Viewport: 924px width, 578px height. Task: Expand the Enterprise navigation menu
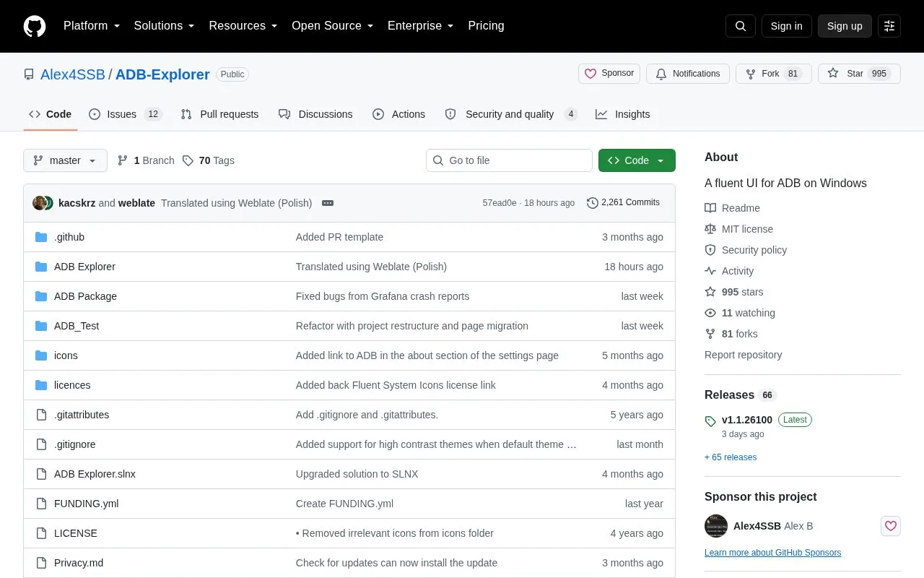[x=421, y=26]
